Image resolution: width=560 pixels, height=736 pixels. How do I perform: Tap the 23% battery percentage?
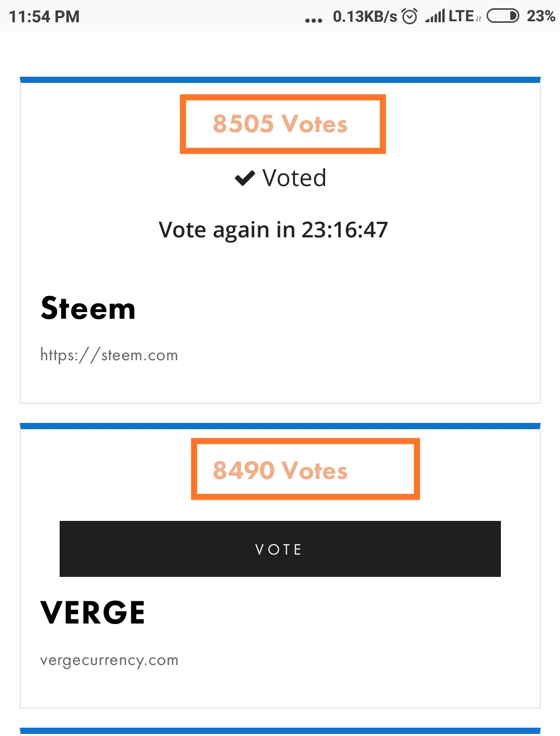pyautogui.click(x=541, y=16)
